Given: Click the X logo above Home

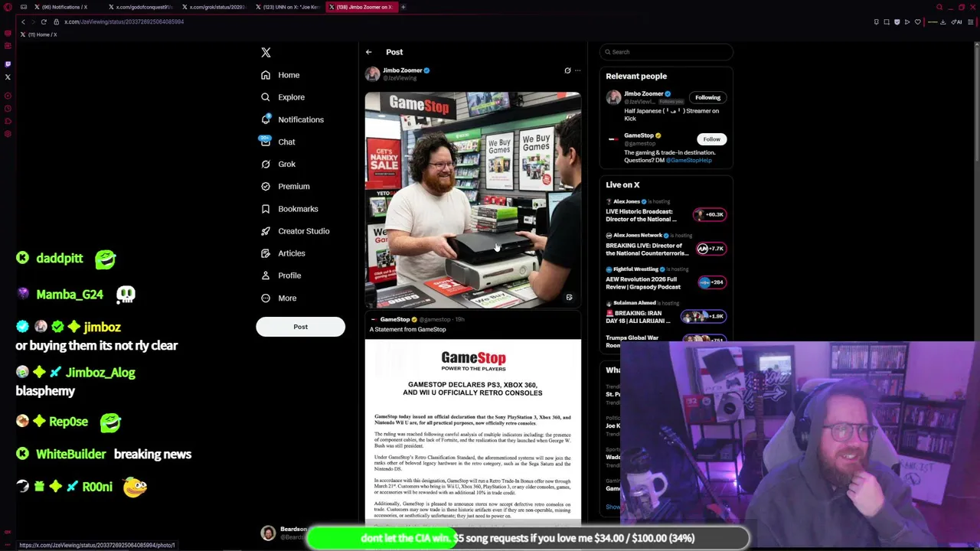Looking at the screenshot, I should (266, 52).
